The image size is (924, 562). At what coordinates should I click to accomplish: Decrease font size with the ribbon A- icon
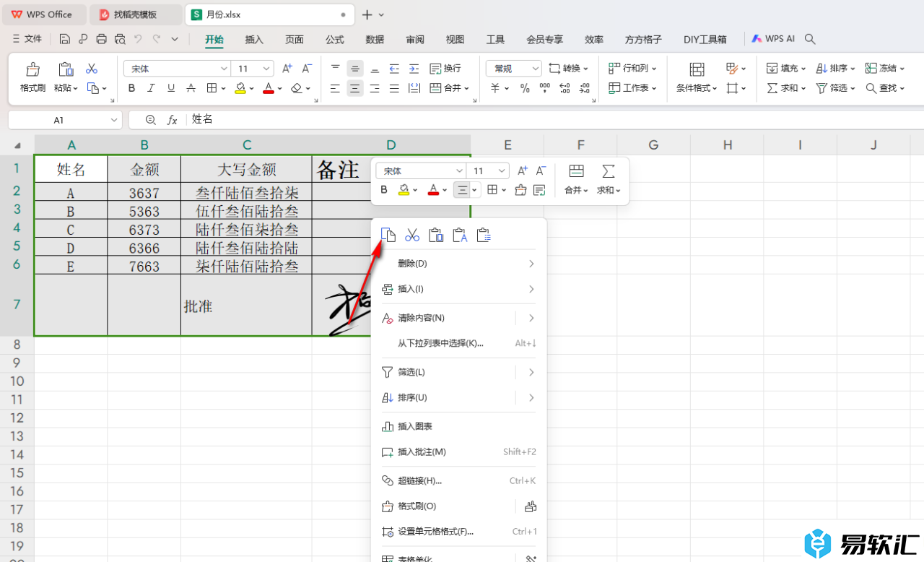tap(307, 69)
